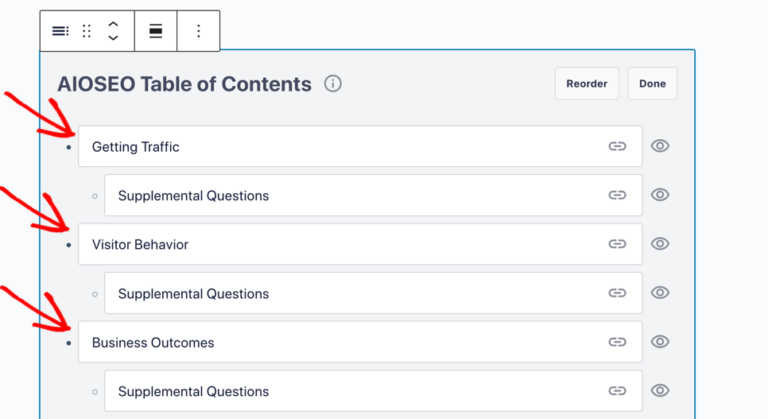Screen dimensions: 768x419
Task: Click the info icon beside AIOSEO Table of Contents
Action: [x=333, y=84]
